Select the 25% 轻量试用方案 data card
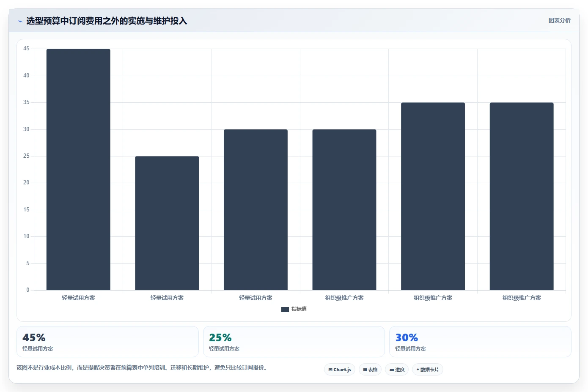Viewport: 588px width, 392px height. pos(294,342)
